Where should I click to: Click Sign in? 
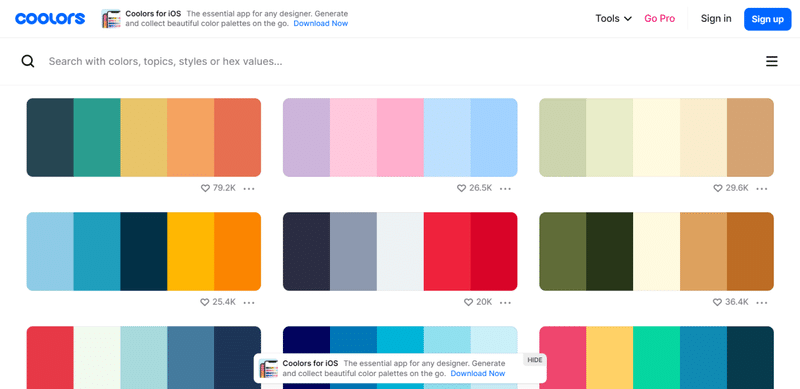click(x=716, y=19)
